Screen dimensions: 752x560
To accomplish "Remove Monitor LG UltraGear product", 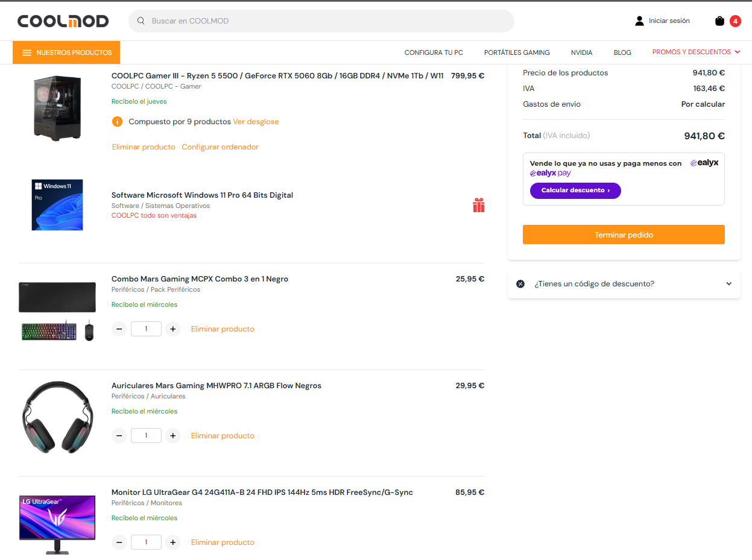I will click(223, 543).
